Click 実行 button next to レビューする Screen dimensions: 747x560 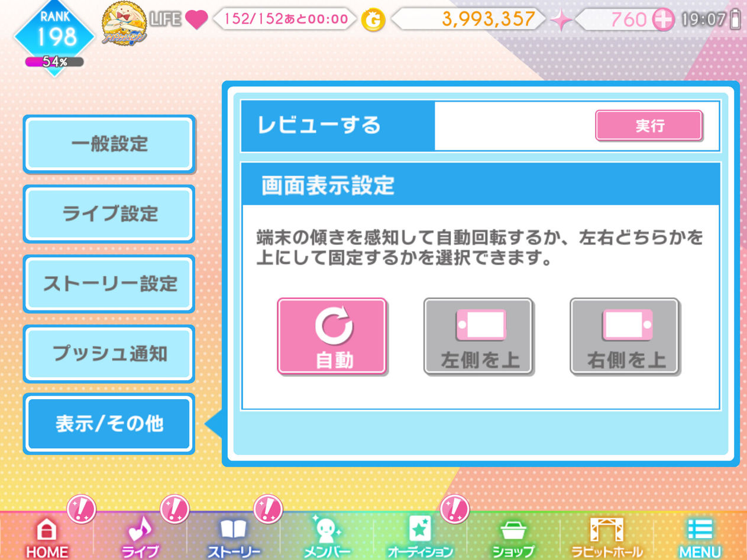649,125
